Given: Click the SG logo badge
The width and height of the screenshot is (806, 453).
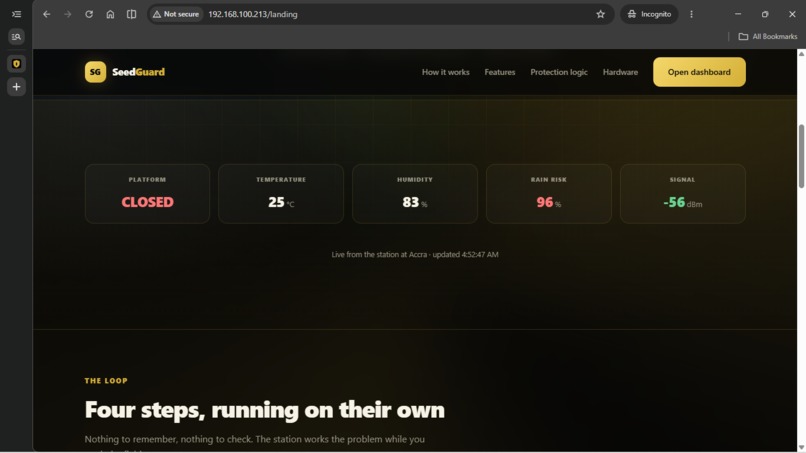Looking at the screenshot, I should pyautogui.click(x=96, y=72).
